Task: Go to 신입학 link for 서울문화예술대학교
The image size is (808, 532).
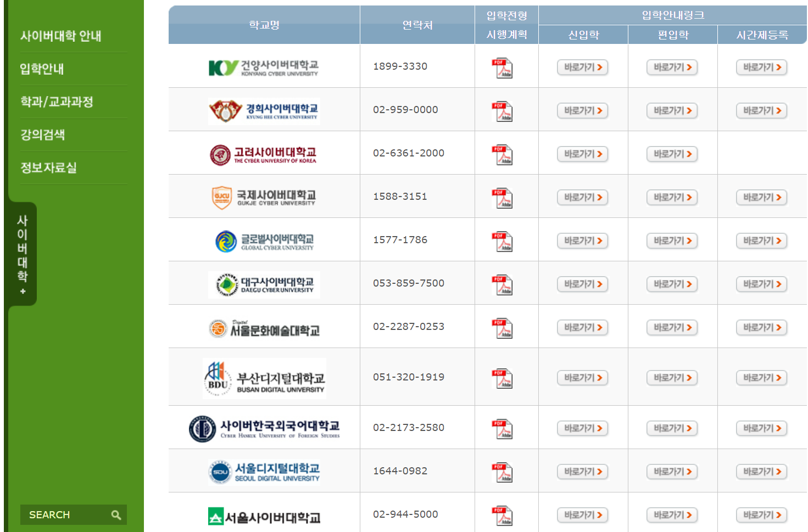Action: 583,327
